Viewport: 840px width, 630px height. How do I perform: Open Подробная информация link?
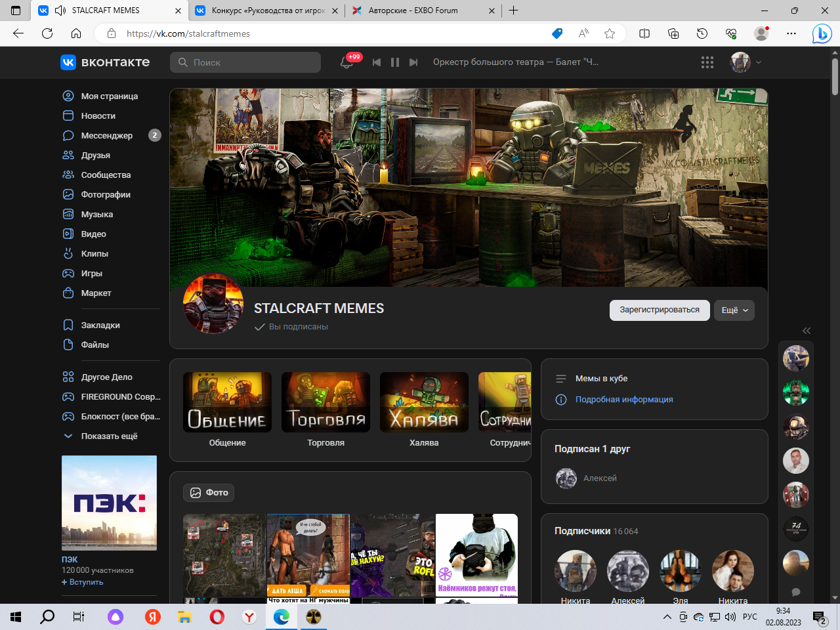(x=624, y=399)
